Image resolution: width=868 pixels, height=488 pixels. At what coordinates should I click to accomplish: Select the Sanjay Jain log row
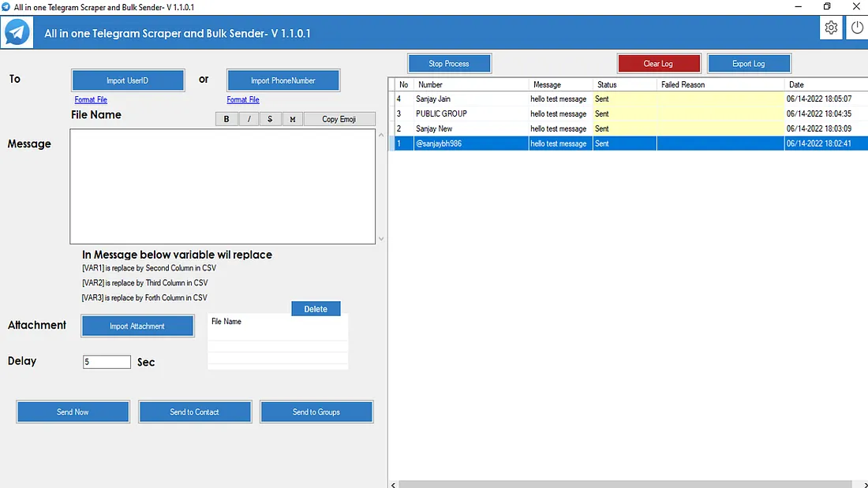[x=628, y=99]
